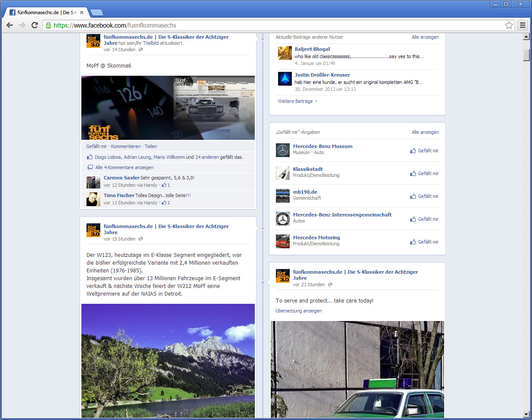Viewport: 532px width, 420px height.
Task: Like the Klassikstadt page
Action: click(x=424, y=173)
